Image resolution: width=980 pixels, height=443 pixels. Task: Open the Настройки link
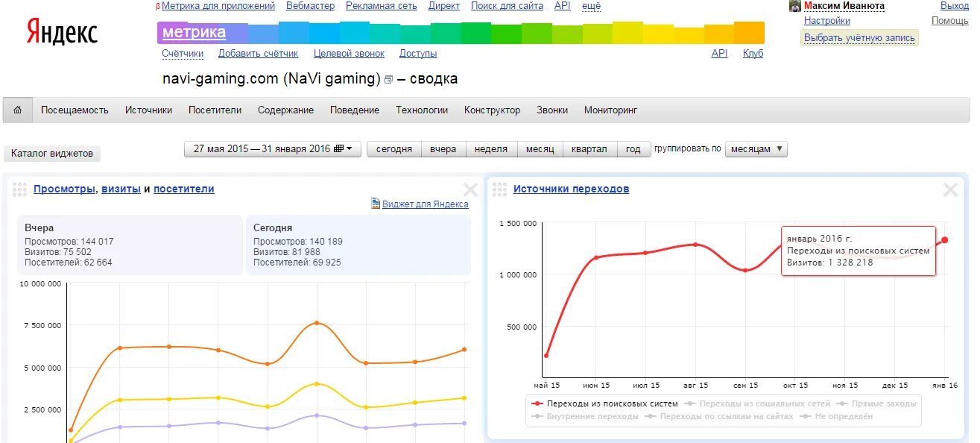click(x=827, y=21)
